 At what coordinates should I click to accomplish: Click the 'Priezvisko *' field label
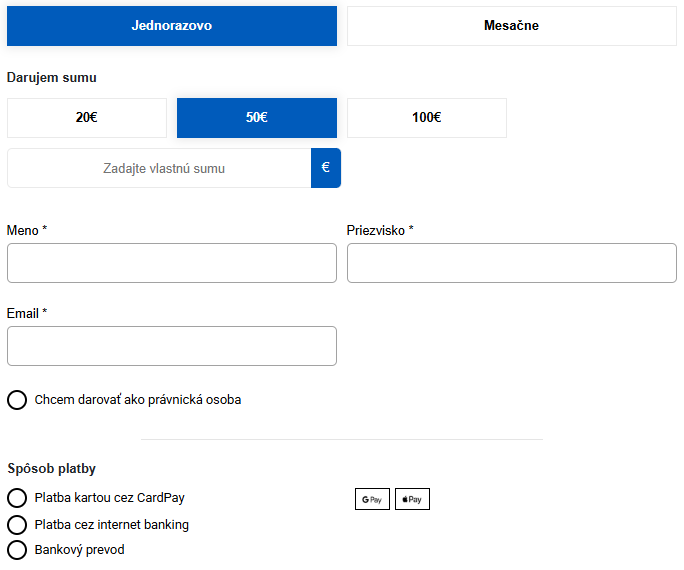pyautogui.click(x=380, y=230)
